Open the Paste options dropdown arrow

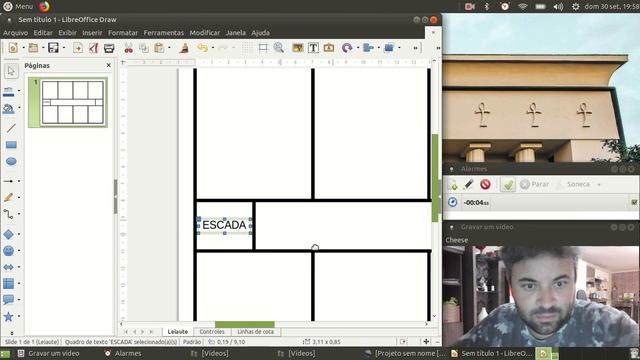pyautogui.click(x=169, y=48)
